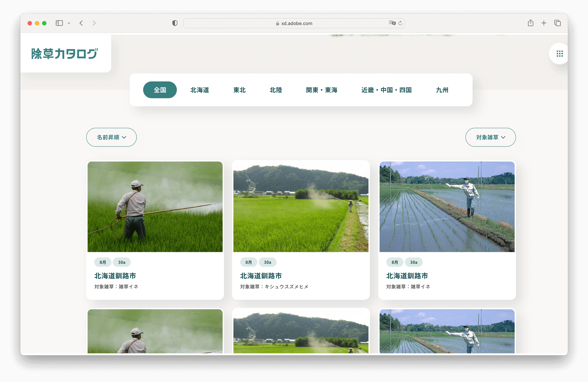The height and width of the screenshot is (382, 588).
Task: Open second-row farmer spraying photo
Action: pyautogui.click(x=155, y=331)
